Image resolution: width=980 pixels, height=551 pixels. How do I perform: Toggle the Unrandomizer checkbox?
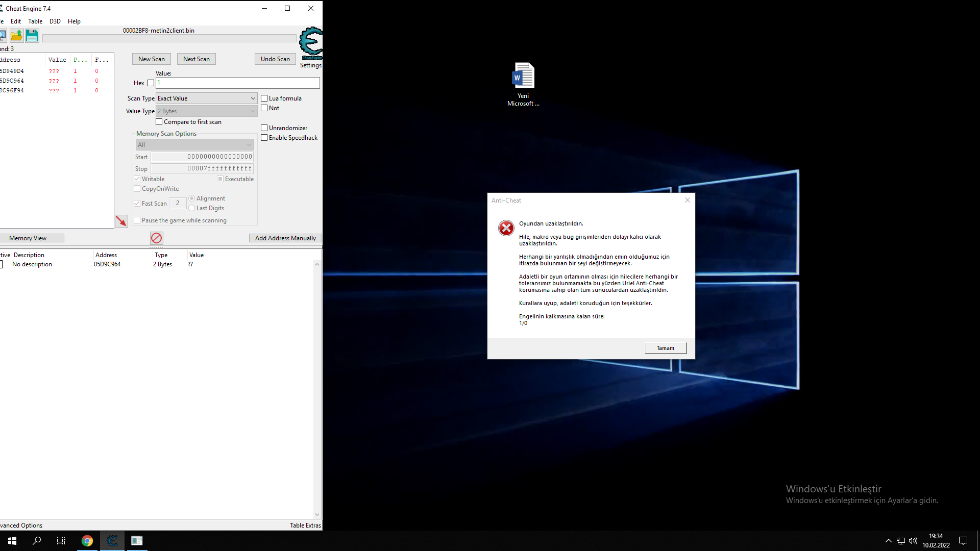pos(264,128)
